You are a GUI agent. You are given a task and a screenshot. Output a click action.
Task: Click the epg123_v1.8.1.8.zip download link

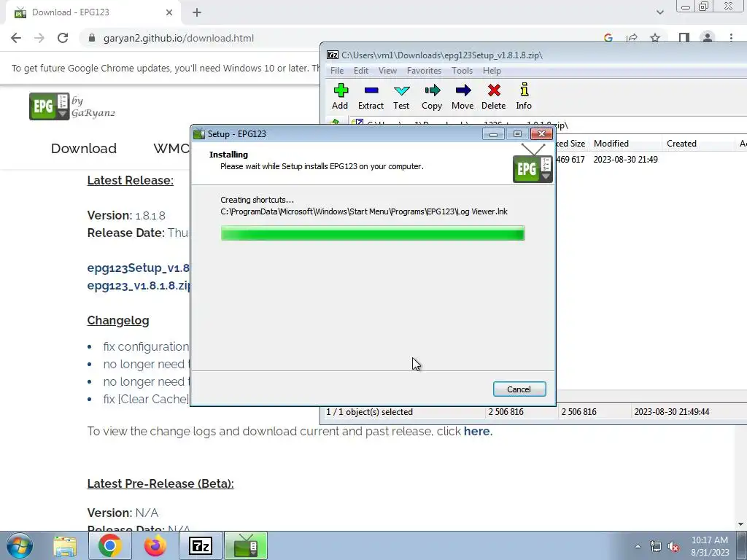pyautogui.click(x=139, y=285)
